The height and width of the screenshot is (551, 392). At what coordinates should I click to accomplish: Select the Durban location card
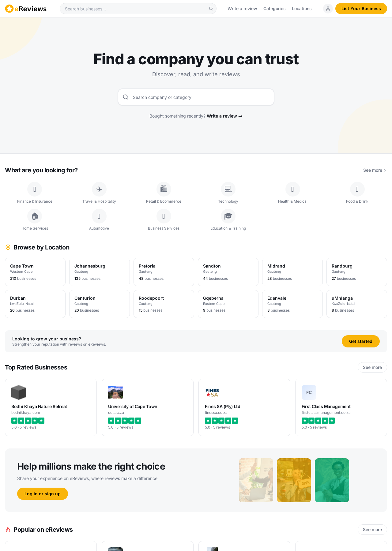[x=35, y=304]
